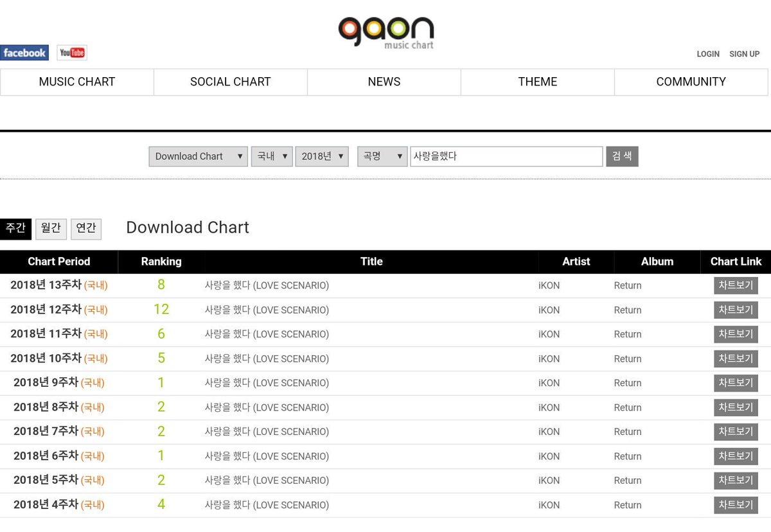Click the Title column header
This screenshot has height=532, width=771.
[x=371, y=262]
